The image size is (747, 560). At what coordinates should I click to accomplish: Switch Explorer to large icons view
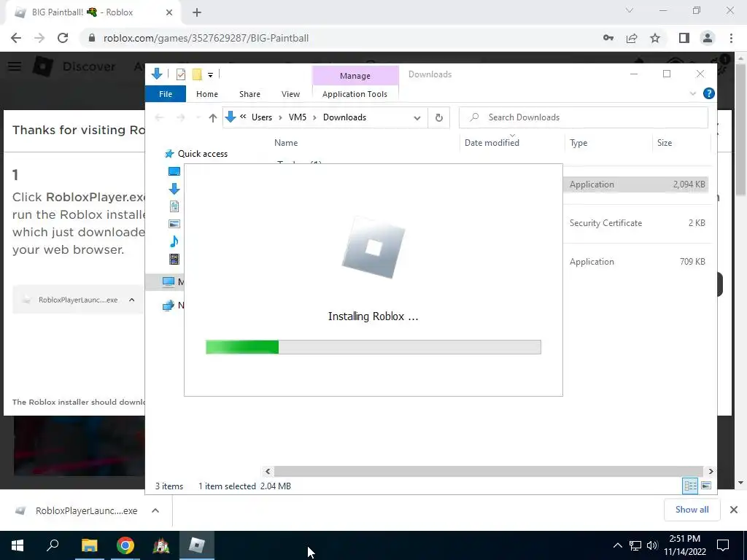click(706, 486)
